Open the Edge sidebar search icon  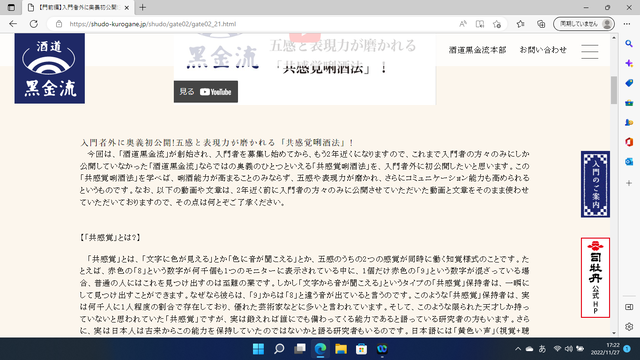point(629,44)
